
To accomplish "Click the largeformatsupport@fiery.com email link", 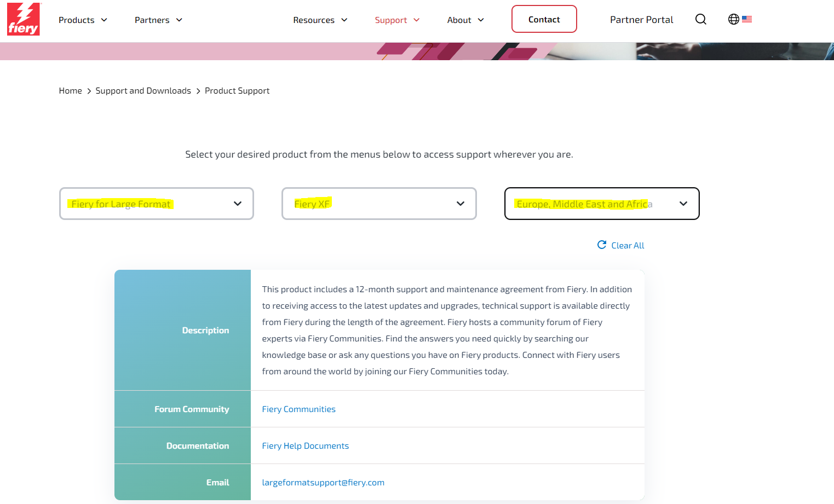I will 323,483.
